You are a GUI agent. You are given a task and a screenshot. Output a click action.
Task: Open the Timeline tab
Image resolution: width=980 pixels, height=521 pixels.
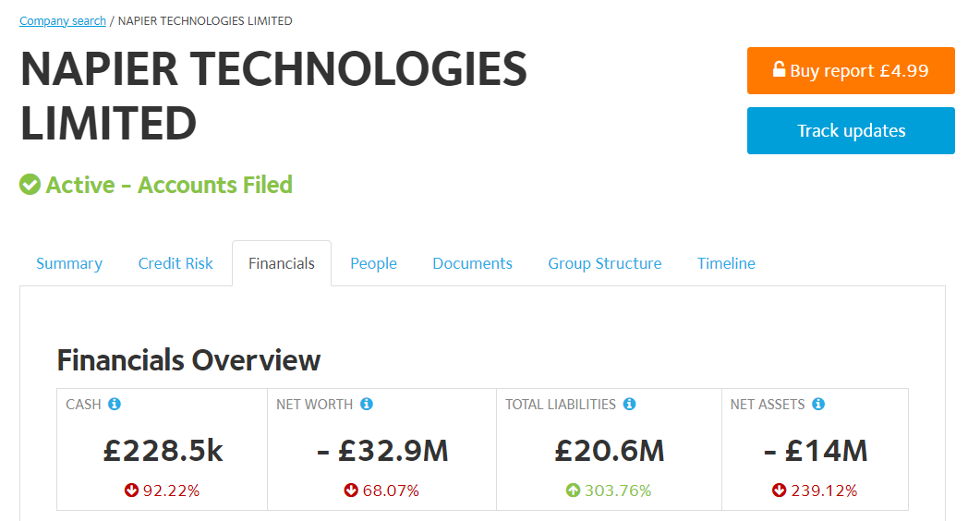point(726,263)
